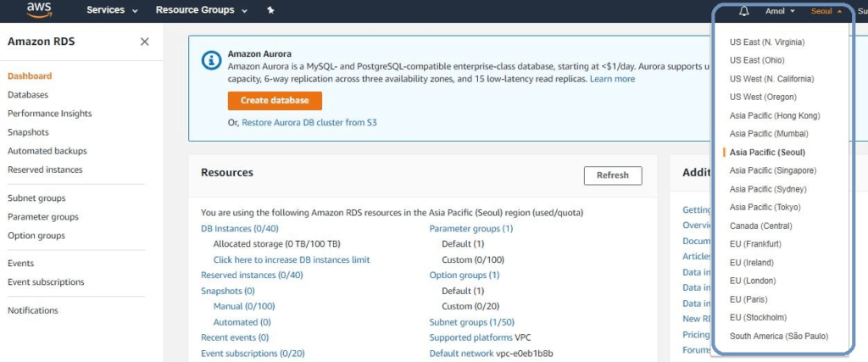Click here to increase DB instances limit
Screen dimensions: 868x362
292,259
